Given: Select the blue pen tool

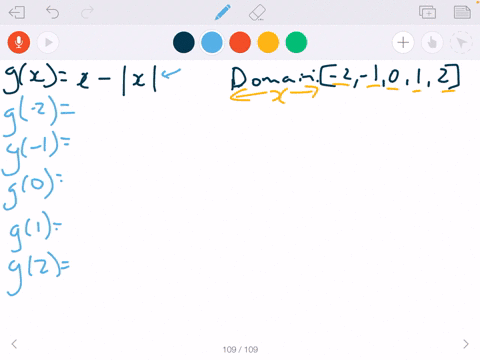Looking at the screenshot, I should 223,12.
